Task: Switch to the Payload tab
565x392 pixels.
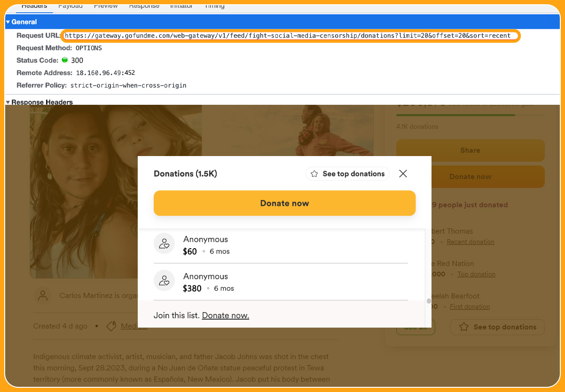Action: [70, 6]
